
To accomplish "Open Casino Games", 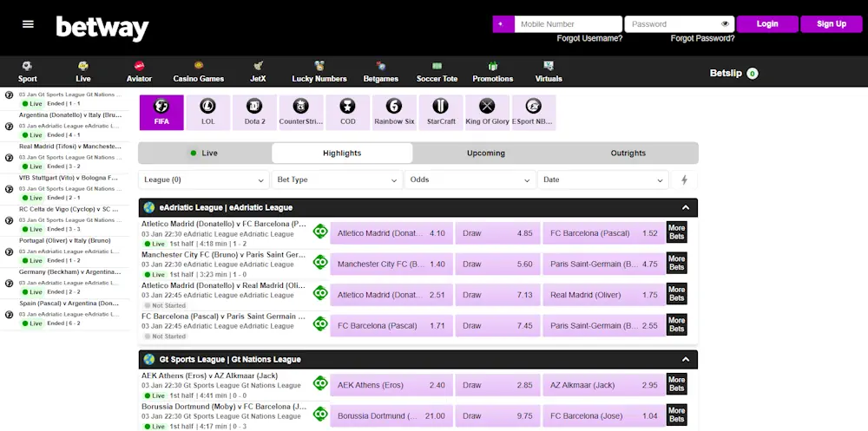I will click(198, 72).
